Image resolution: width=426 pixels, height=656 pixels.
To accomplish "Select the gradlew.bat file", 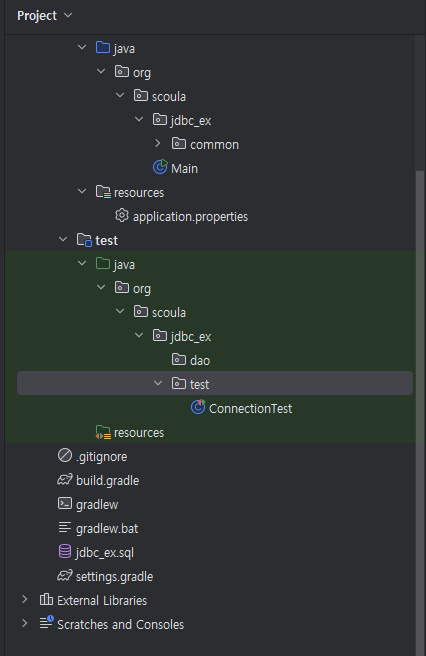I will click(98, 528).
